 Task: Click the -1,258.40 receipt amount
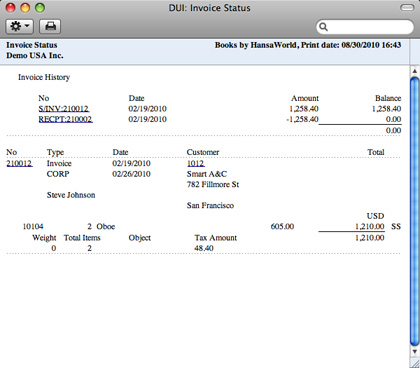point(302,119)
